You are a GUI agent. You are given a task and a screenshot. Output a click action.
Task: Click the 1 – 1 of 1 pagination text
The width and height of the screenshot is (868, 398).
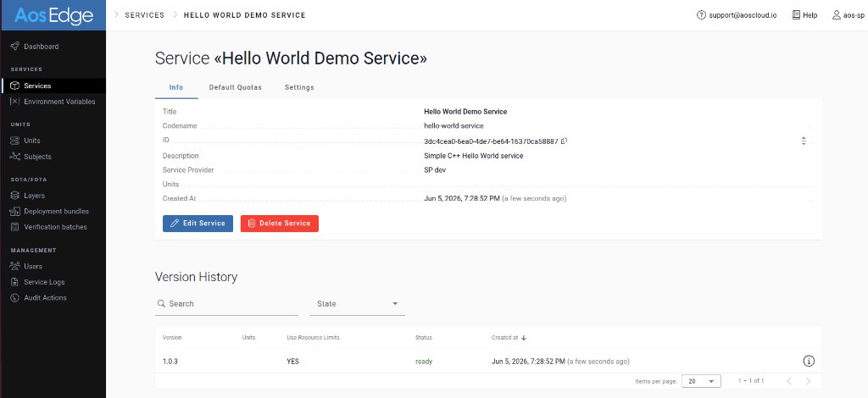751,381
